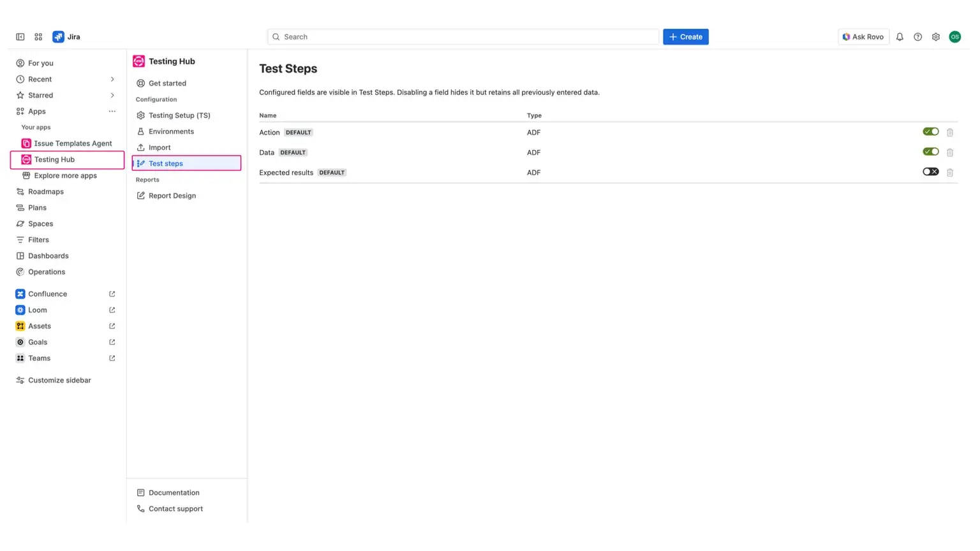Image resolution: width=980 pixels, height=551 pixels.
Task: Collapse the navigation sidebar panel icon
Action: [20, 36]
